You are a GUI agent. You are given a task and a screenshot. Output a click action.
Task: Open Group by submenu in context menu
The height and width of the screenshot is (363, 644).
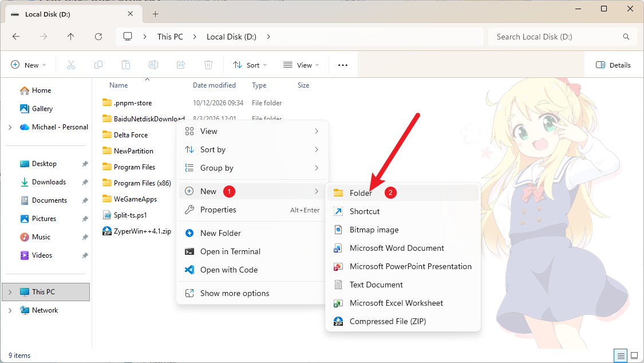(x=252, y=168)
